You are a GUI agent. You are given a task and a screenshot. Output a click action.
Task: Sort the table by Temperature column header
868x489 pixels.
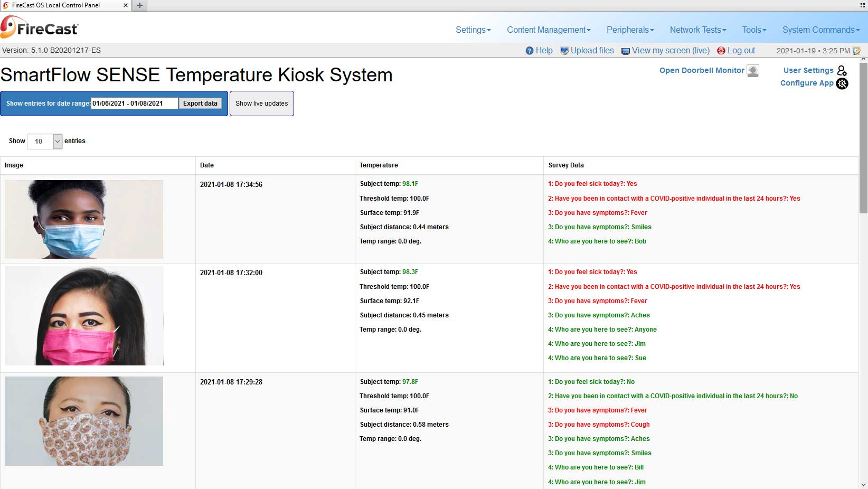tap(379, 165)
